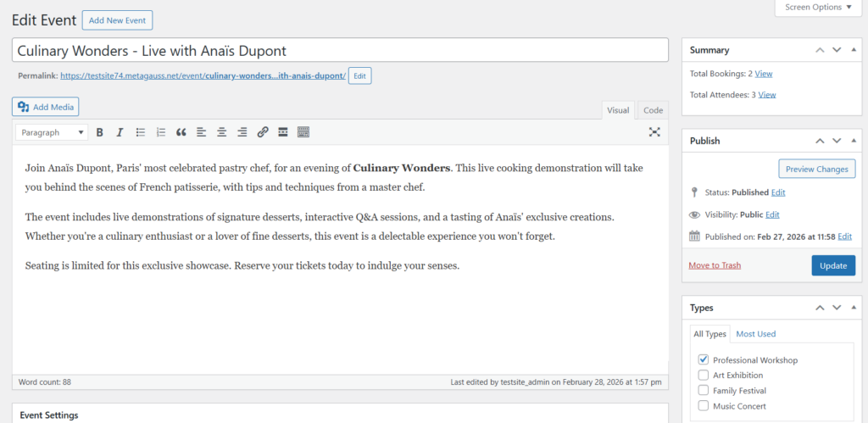Toggle the toolbar kitchen sink icon
The image size is (868, 423).
pos(303,132)
